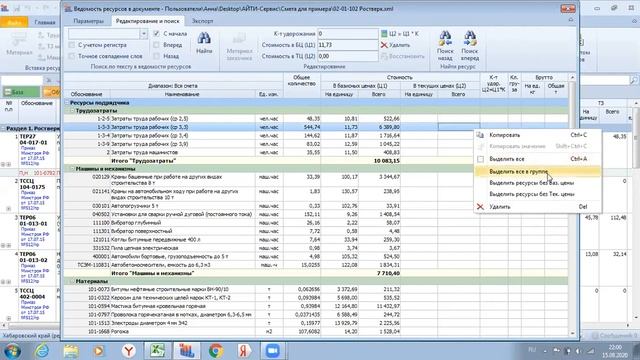Select row 030101 Автопогрузчики 5 т
Screen dimensions: 640x360
316,206
